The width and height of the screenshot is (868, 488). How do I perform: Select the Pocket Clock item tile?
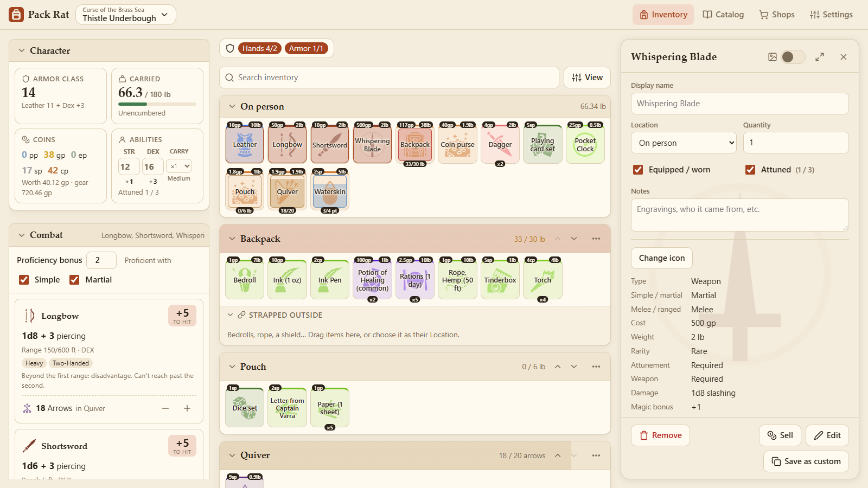(x=585, y=144)
